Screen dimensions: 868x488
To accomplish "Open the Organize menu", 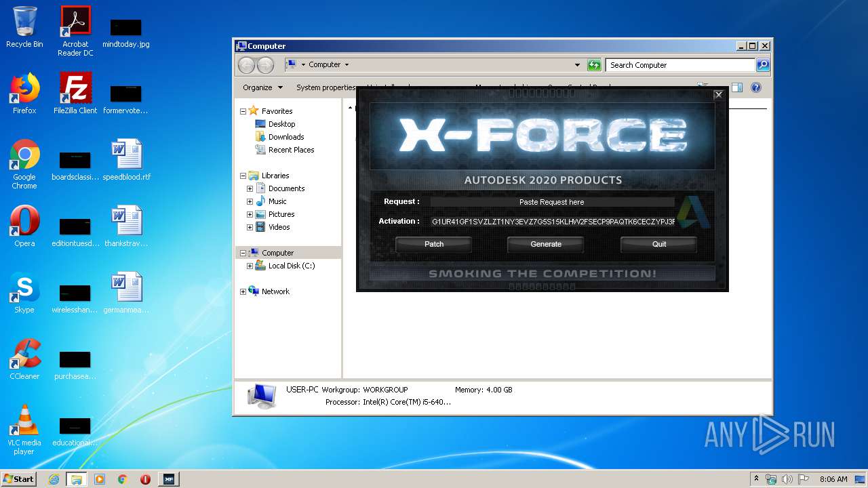I will click(262, 87).
